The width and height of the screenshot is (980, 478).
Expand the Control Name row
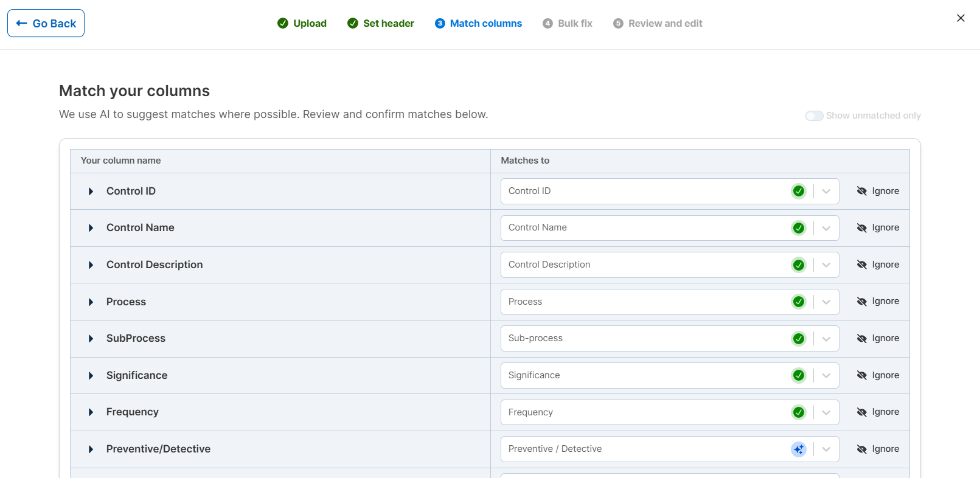click(91, 228)
